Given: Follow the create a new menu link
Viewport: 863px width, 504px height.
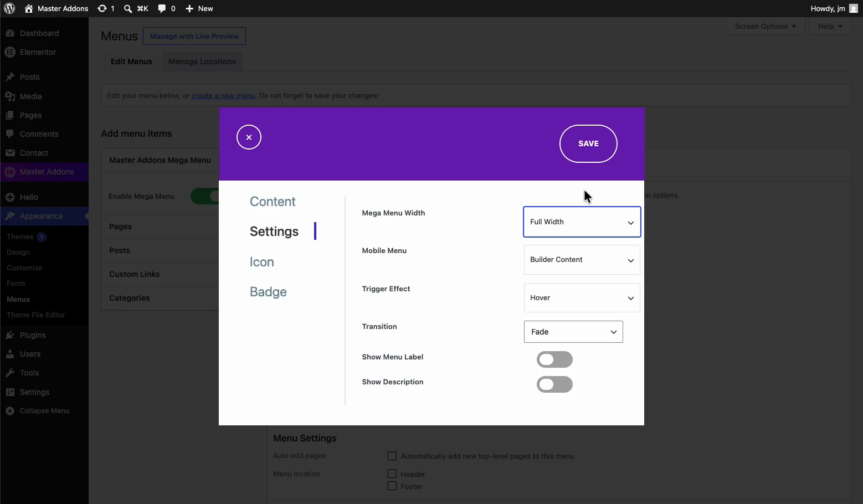Looking at the screenshot, I should [x=223, y=95].
